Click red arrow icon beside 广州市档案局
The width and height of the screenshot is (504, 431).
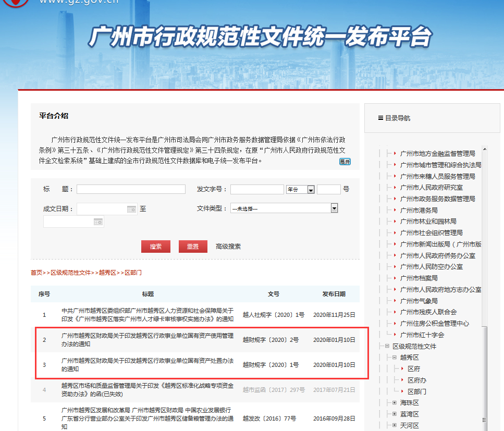395,278
